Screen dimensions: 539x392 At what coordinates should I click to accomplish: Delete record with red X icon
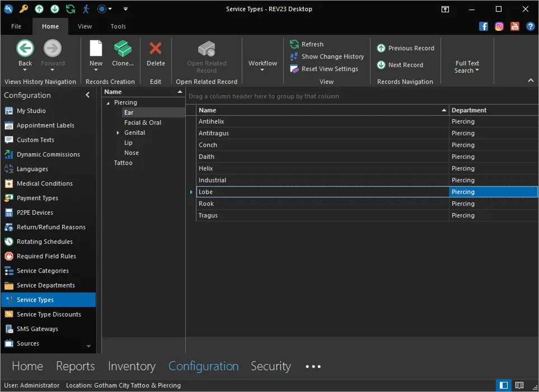coord(156,49)
